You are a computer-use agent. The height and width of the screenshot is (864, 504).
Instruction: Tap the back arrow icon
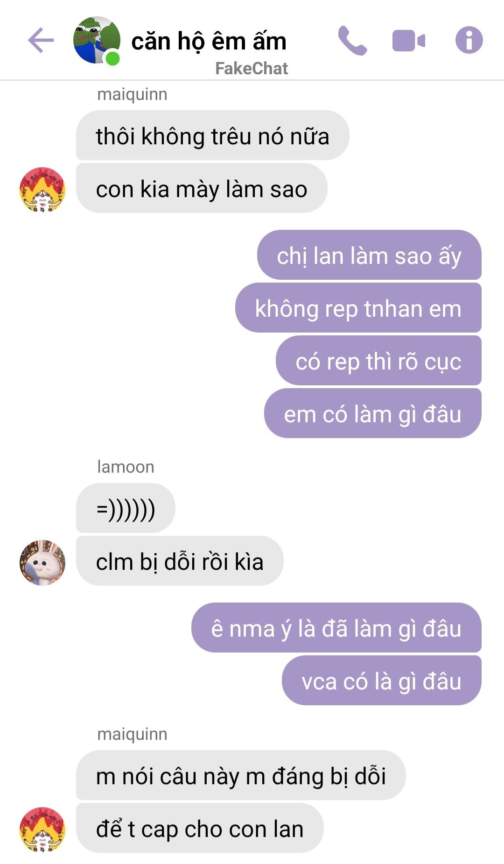pyautogui.click(x=41, y=40)
